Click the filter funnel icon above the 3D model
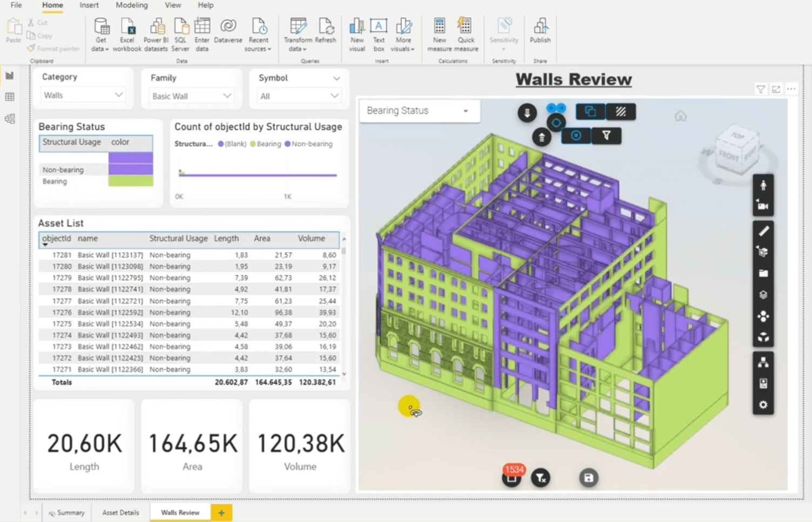 click(x=607, y=135)
